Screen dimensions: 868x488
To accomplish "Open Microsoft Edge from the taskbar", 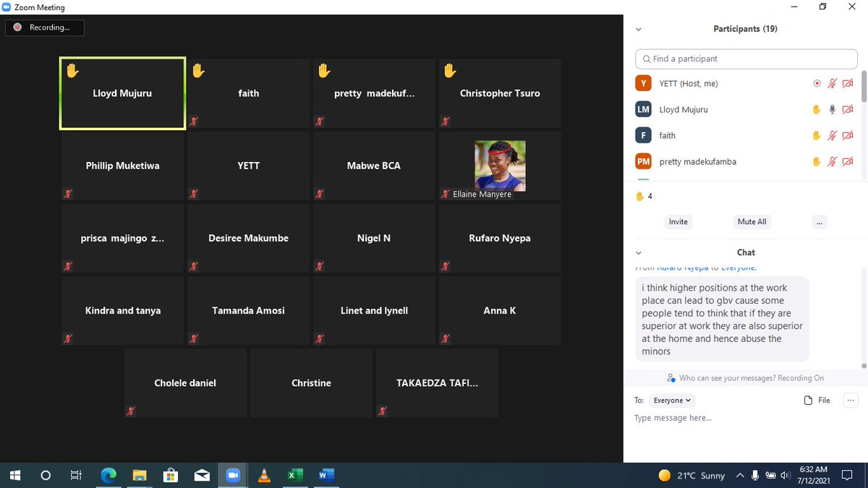I will click(x=109, y=475).
